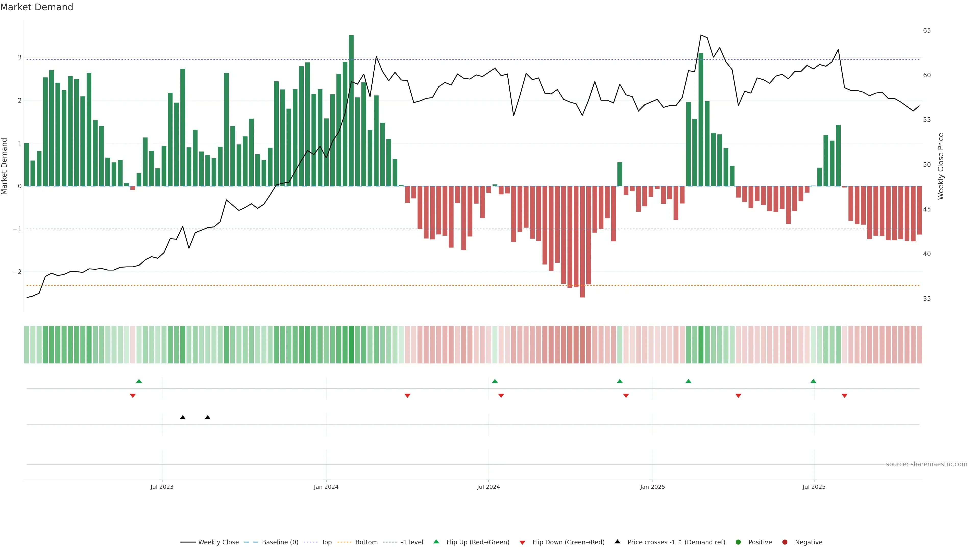Image resolution: width=980 pixels, height=551 pixels.
Task: Click the rightmost green Flip Up triangle marker
Action: click(813, 381)
